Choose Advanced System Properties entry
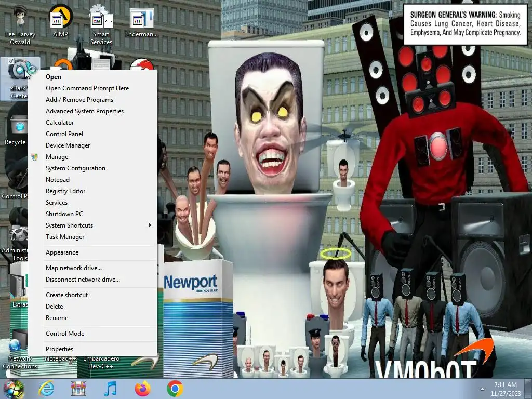The height and width of the screenshot is (399, 532). [x=92, y=111]
